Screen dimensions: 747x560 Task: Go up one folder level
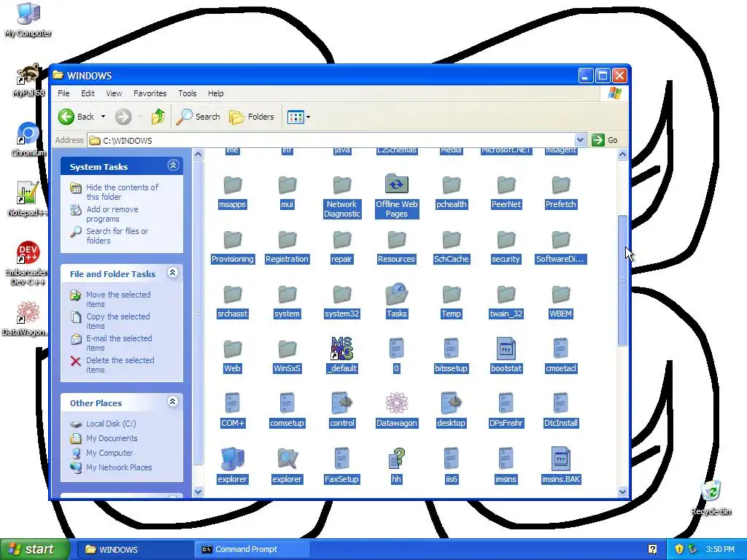(x=158, y=116)
